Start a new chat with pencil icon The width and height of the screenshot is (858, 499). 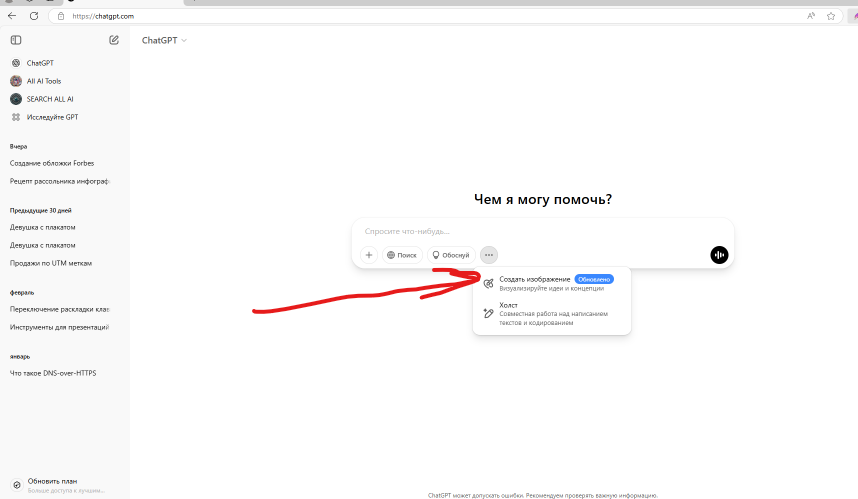[114, 40]
